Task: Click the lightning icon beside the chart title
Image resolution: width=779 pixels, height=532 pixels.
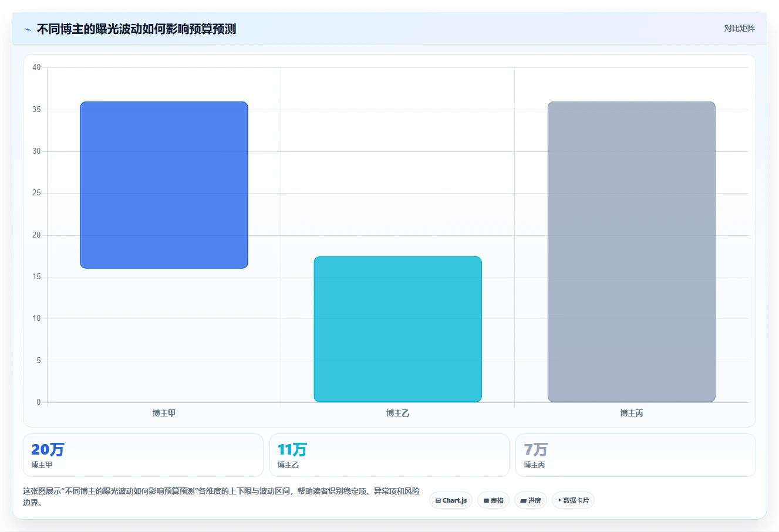Action: [x=28, y=29]
